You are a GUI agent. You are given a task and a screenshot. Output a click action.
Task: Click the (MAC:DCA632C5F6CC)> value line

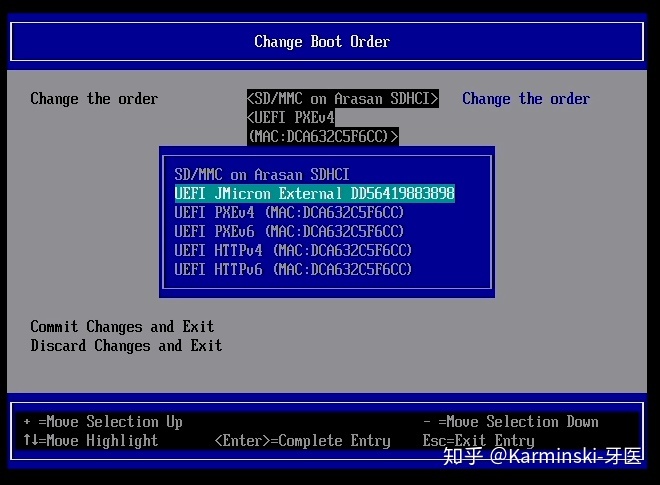322,136
